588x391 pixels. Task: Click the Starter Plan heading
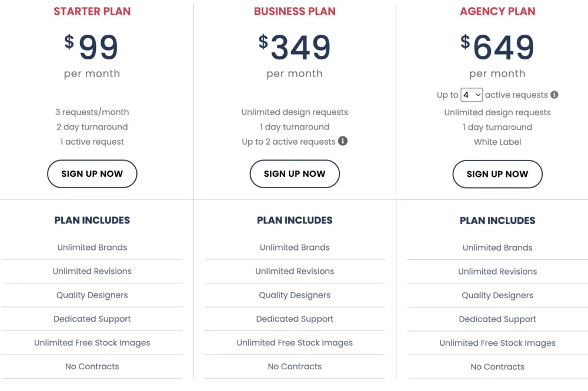tap(92, 11)
